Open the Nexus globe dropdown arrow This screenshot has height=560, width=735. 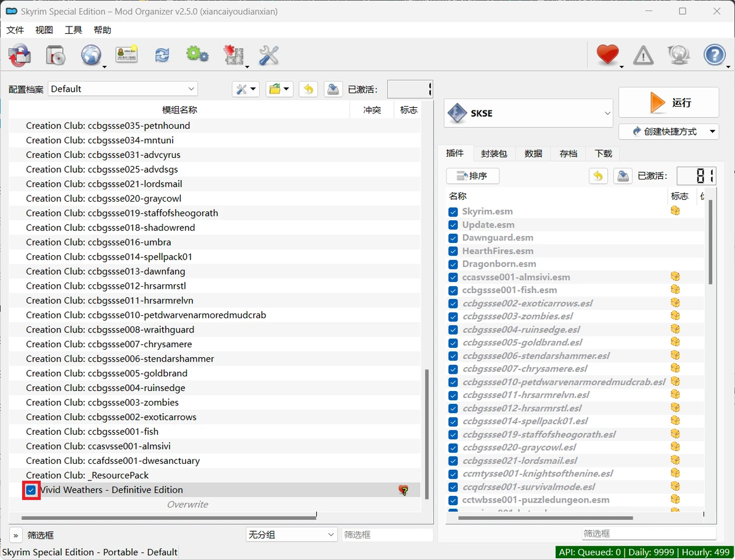point(105,67)
